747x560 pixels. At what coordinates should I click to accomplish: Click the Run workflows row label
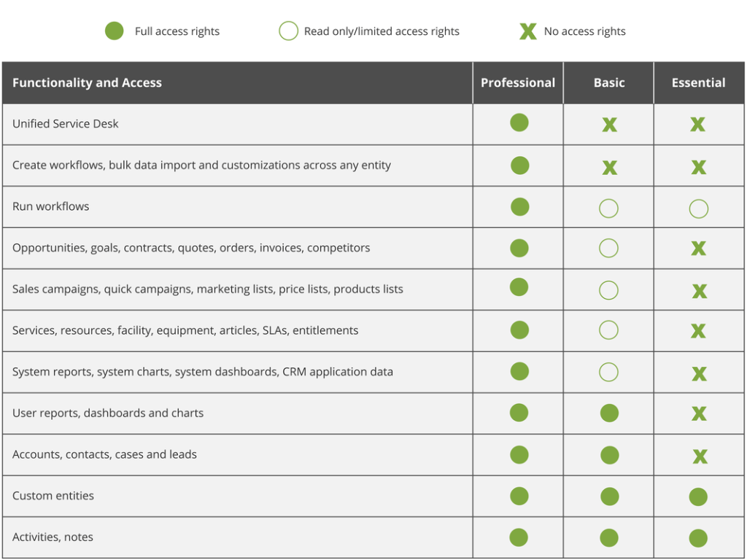[x=51, y=206]
